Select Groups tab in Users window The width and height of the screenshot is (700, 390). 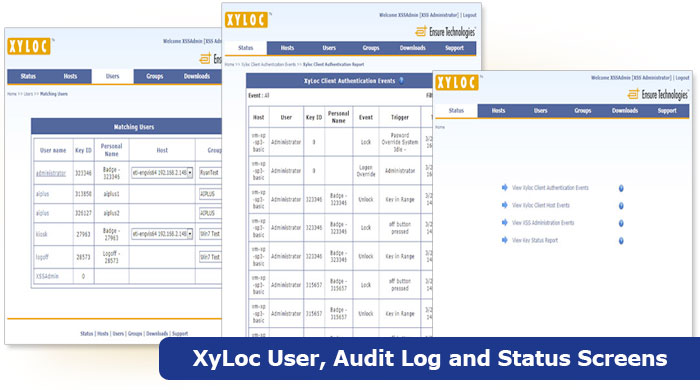[154, 76]
